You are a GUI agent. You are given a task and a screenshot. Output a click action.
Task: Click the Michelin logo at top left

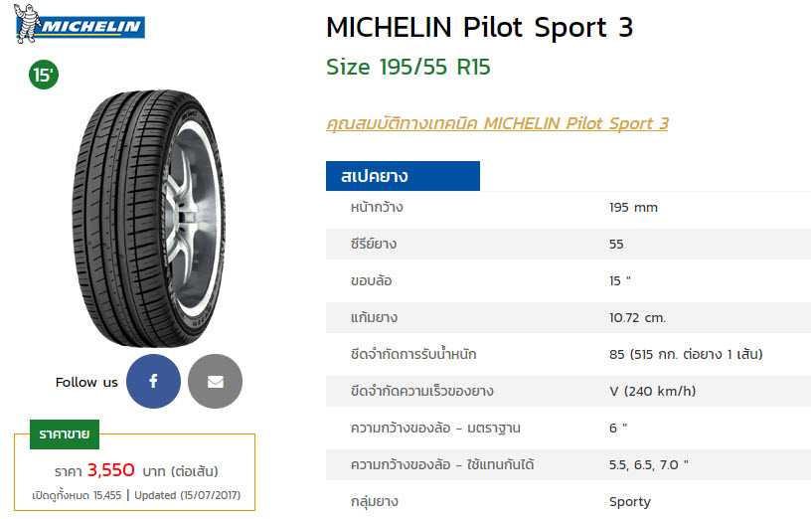[x=80, y=24]
